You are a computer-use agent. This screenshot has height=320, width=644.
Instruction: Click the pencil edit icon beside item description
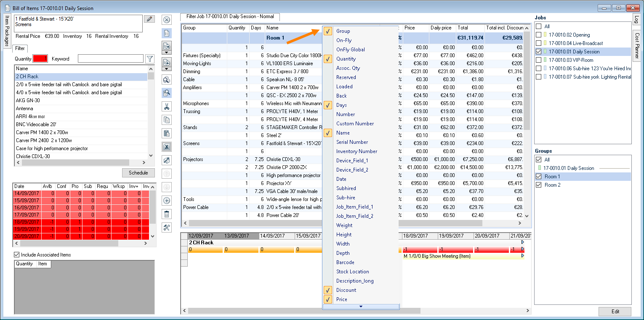(149, 19)
